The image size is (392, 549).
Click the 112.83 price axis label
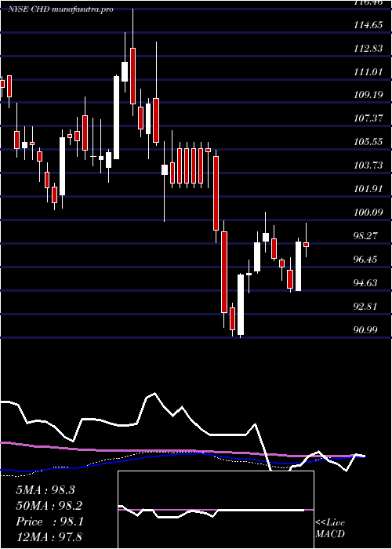coord(368,49)
